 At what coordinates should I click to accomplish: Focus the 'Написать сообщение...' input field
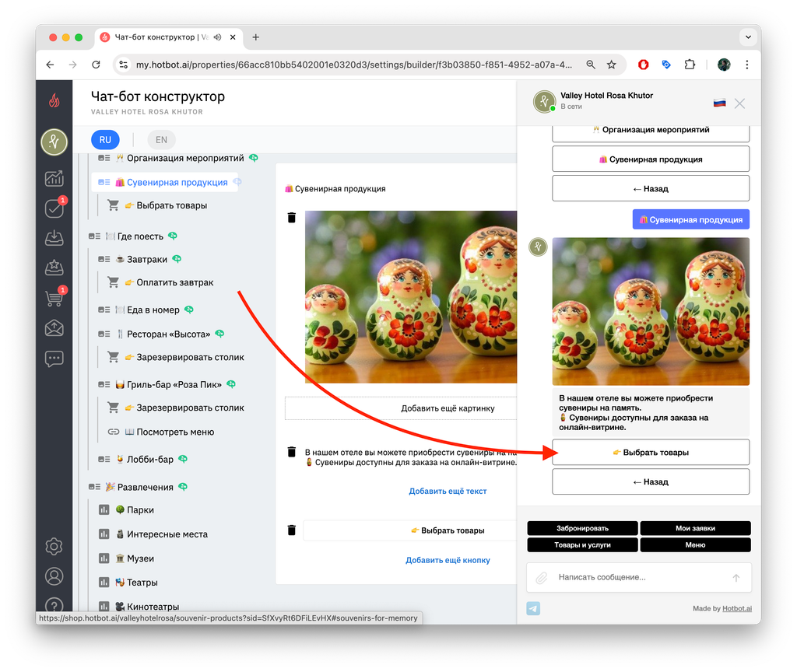[x=638, y=578]
